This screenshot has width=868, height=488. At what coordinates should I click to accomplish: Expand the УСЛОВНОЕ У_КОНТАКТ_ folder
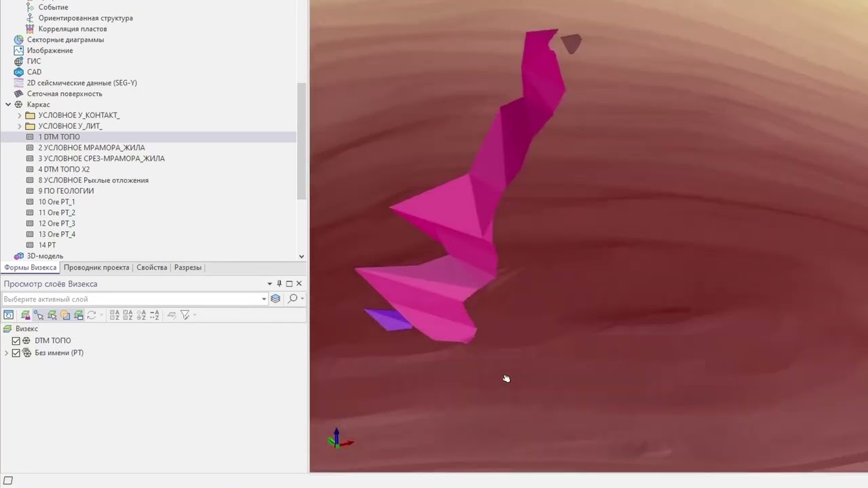[20, 115]
